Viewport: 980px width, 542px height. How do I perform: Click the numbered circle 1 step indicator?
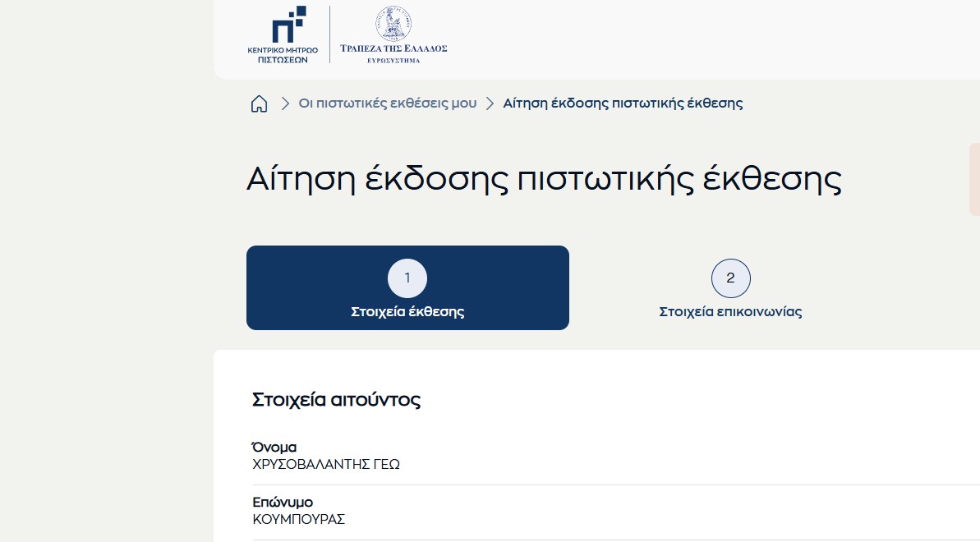coord(407,278)
